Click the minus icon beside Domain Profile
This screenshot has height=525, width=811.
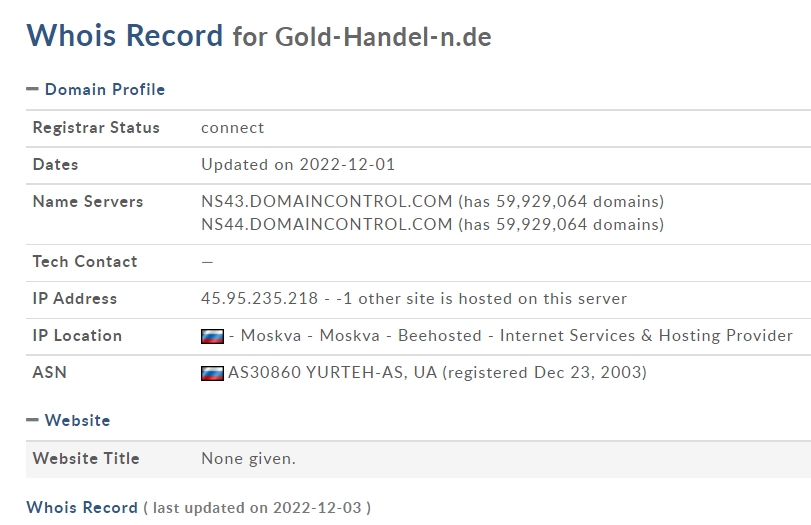click(x=32, y=89)
